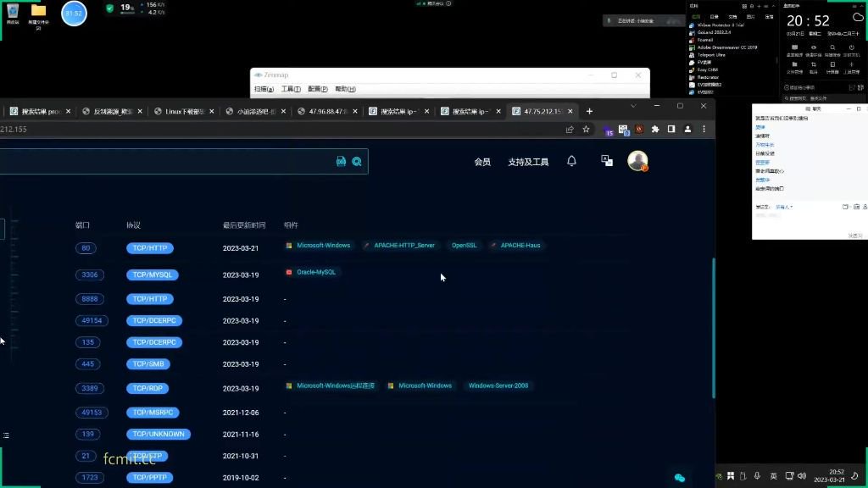Click the blue circular timer widget on desktop
The image size is (868, 488).
point(74,14)
